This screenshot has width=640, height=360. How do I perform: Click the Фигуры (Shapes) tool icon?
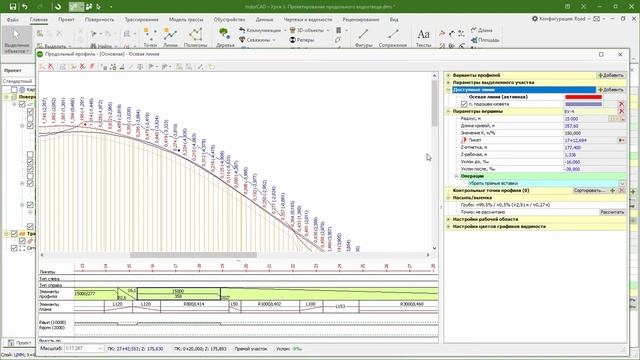[363, 34]
